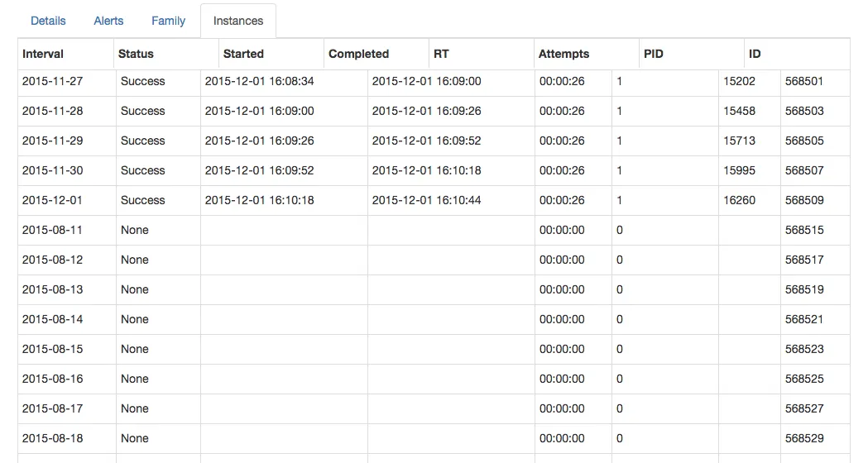Viewport: 868px width, 463px height.
Task: Click the PID column header
Action: click(x=654, y=54)
